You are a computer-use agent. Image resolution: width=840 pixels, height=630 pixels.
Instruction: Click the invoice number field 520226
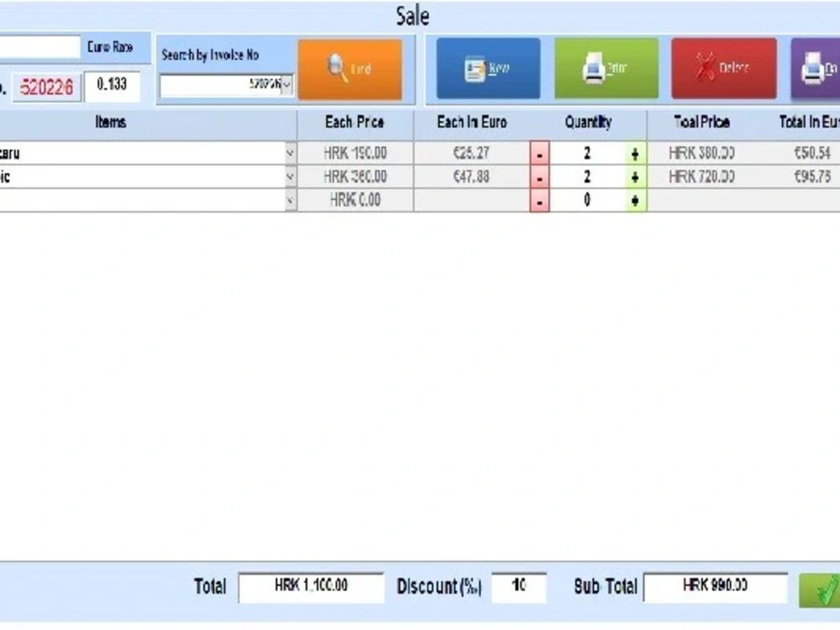pos(46,87)
